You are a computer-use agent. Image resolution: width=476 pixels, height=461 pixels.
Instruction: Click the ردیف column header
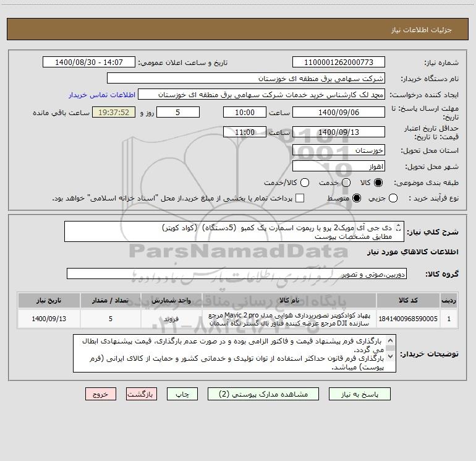tap(449, 300)
